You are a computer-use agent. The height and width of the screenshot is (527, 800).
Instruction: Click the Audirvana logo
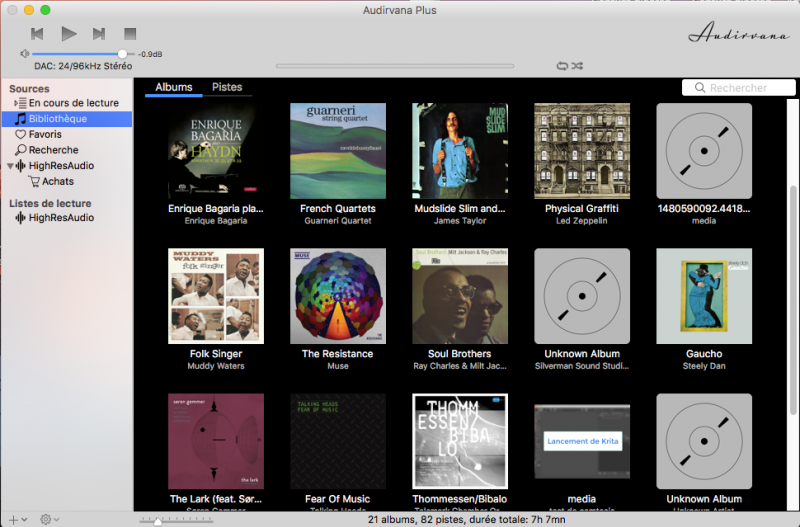pos(738,33)
